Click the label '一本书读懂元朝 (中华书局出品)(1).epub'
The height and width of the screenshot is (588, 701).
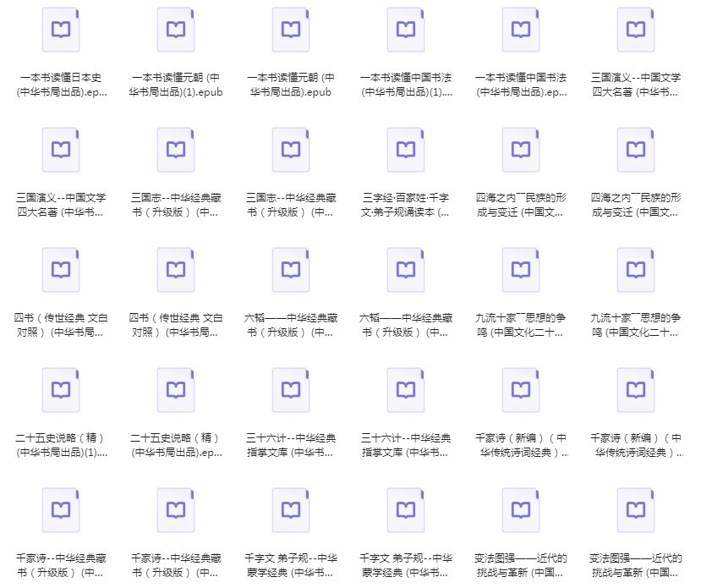[x=176, y=85]
